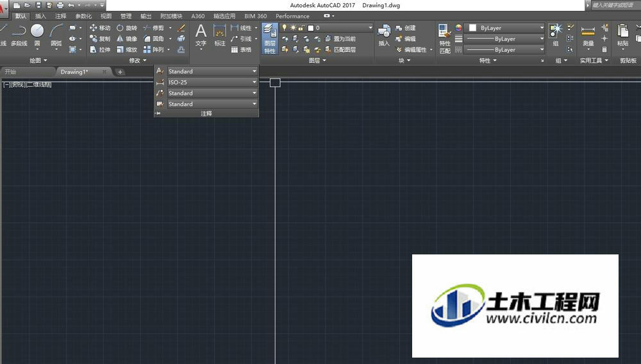Select the Polyline (多段线) tool
Screen dimensions: 641x364
click(x=19, y=35)
